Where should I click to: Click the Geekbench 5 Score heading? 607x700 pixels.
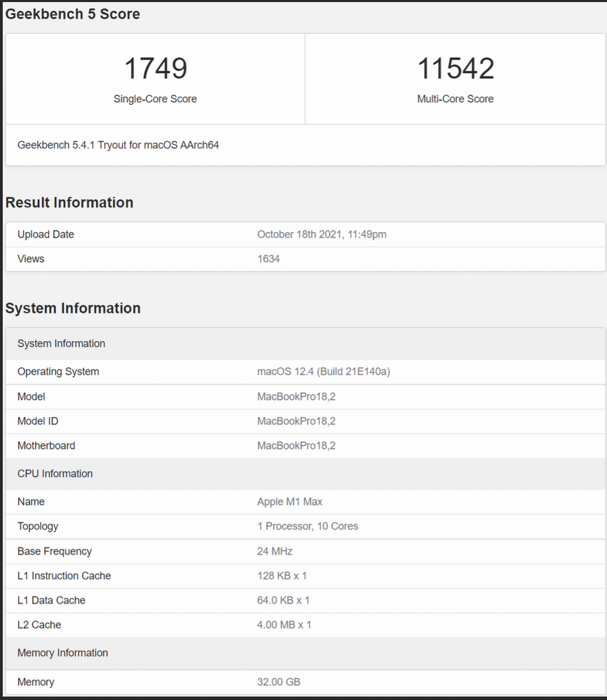pos(72,14)
